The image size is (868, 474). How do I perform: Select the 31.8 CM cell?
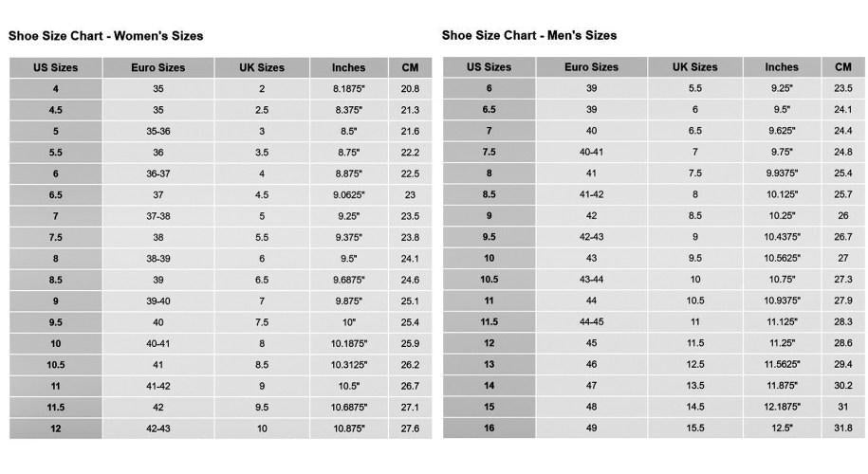coord(842,428)
